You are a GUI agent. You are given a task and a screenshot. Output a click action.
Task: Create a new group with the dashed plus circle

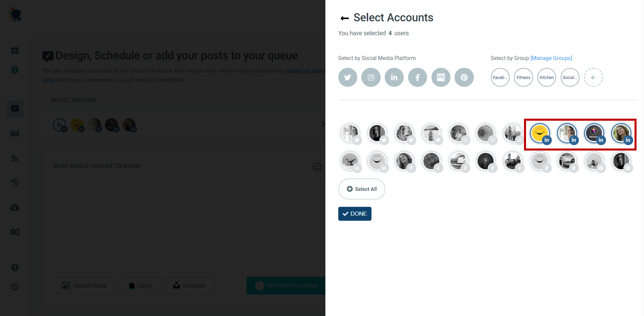pyautogui.click(x=593, y=77)
